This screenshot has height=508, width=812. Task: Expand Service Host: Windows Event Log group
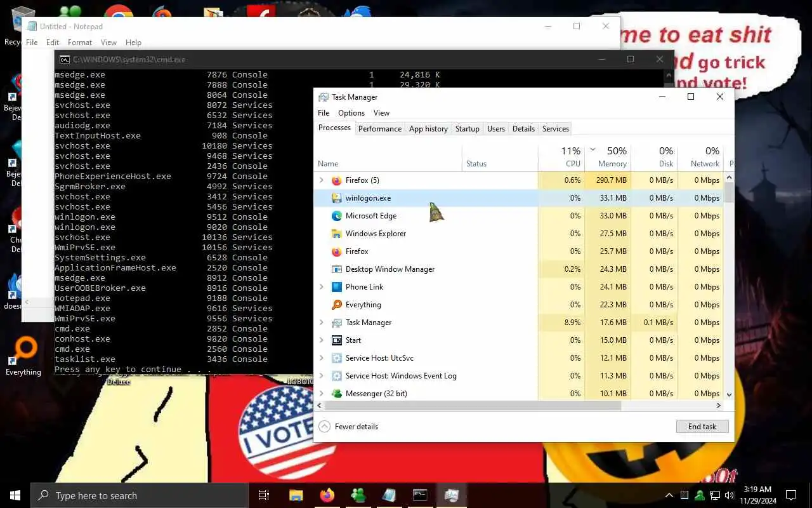click(322, 376)
